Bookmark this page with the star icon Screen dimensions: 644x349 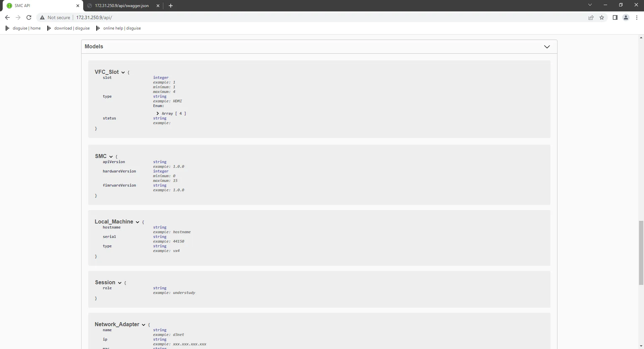tap(602, 17)
